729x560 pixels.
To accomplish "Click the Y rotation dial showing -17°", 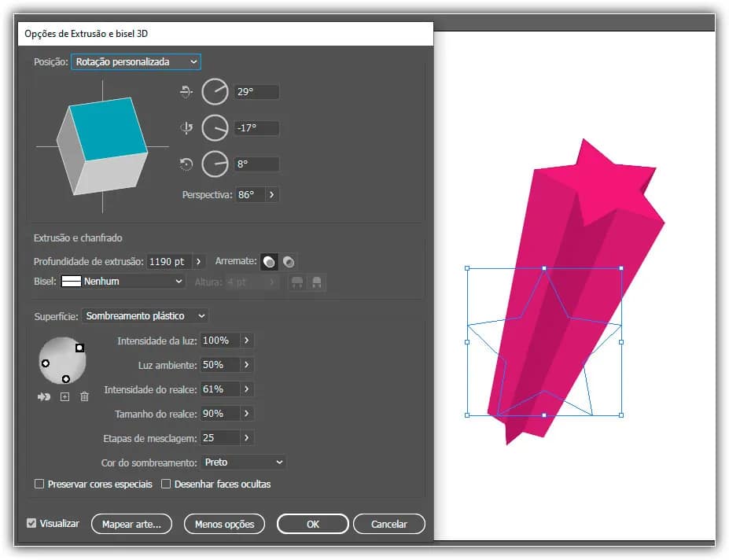I will point(215,128).
